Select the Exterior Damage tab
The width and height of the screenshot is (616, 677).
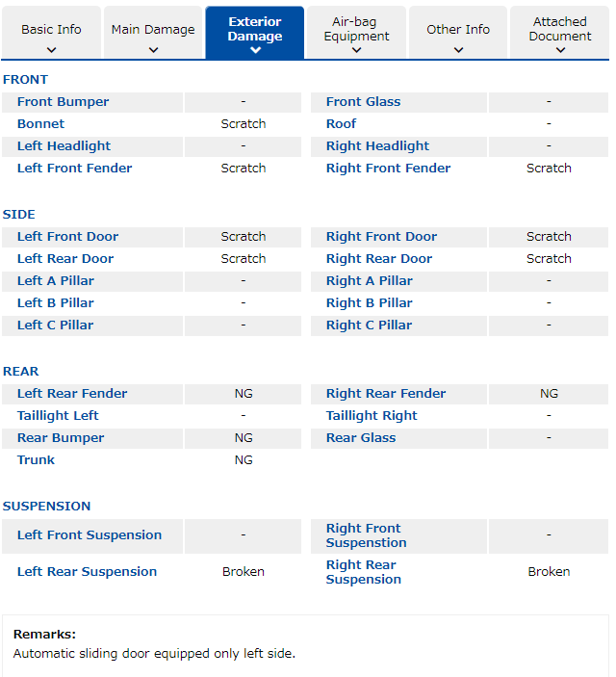tap(255, 29)
